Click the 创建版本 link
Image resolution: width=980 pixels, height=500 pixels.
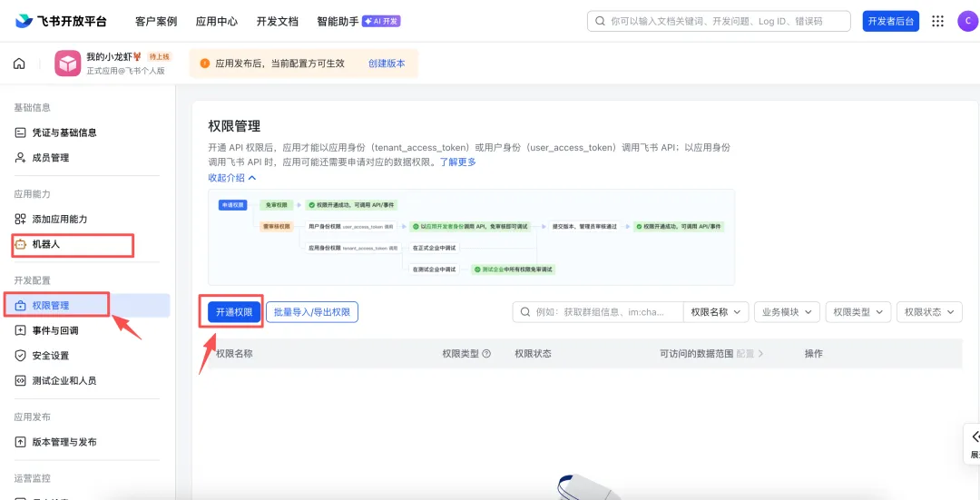387,64
